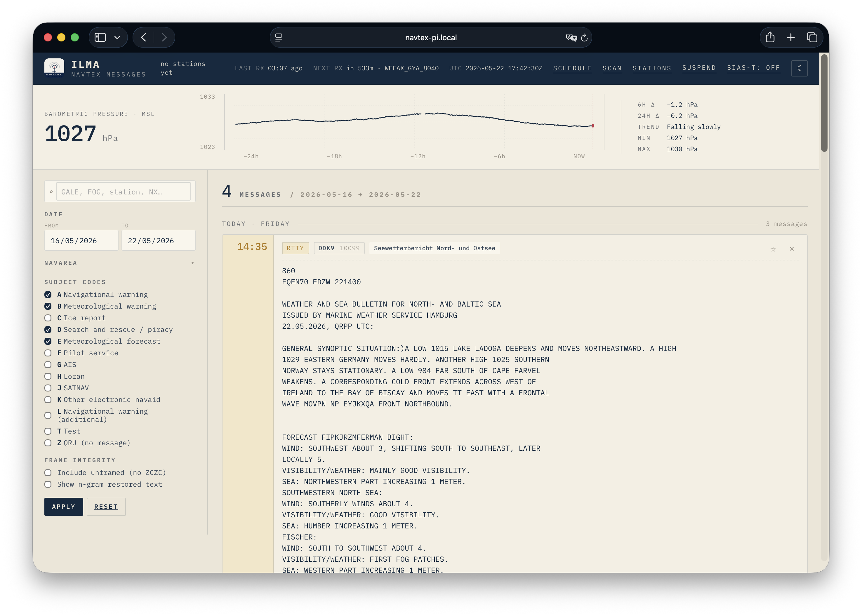The height and width of the screenshot is (616, 862).
Task: Open the SCHEDULE page
Action: (572, 68)
